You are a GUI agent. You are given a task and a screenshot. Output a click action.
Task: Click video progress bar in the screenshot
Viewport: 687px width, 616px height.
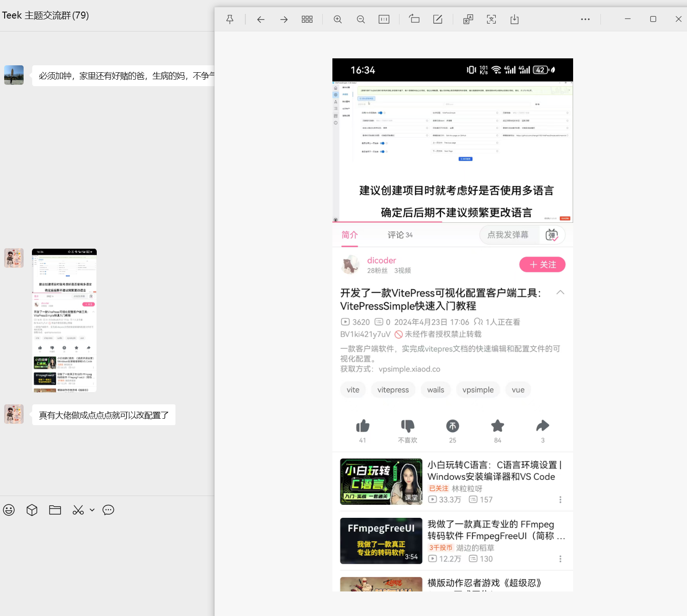[452, 222]
